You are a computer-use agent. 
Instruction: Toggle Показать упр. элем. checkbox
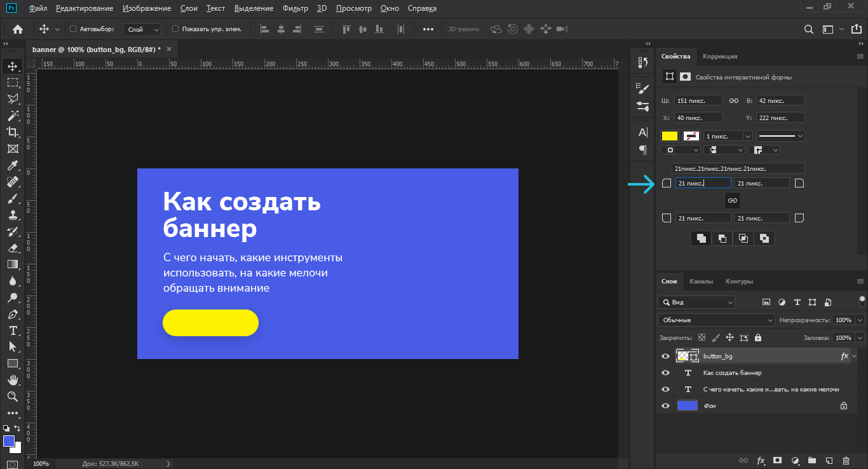tap(175, 29)
